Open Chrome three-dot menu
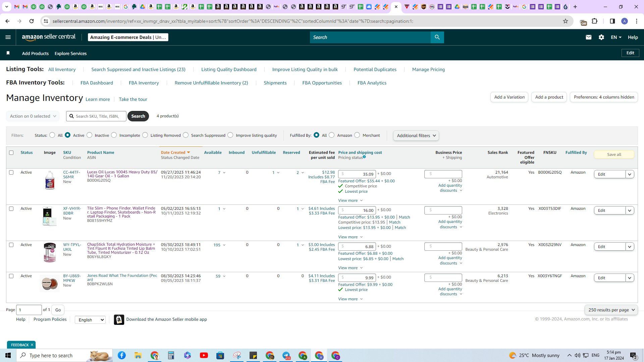Viewport: 644px width, 362px height. tap(637, 21)
